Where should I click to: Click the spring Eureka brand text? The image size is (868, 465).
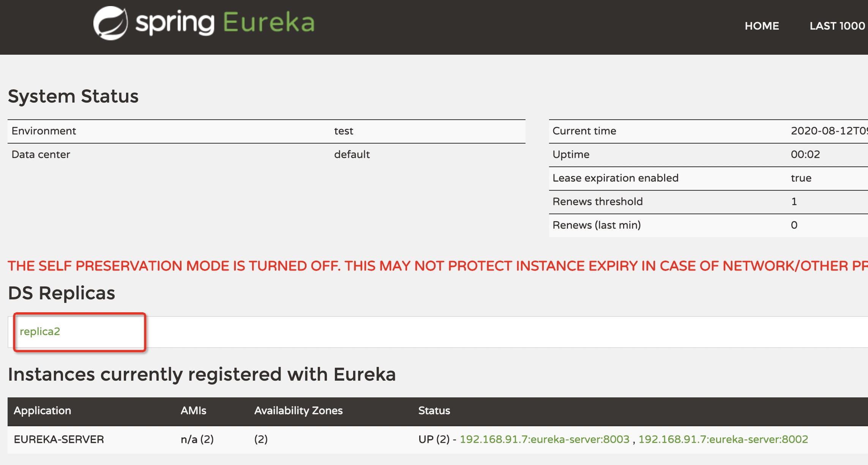tap(225, 22)
